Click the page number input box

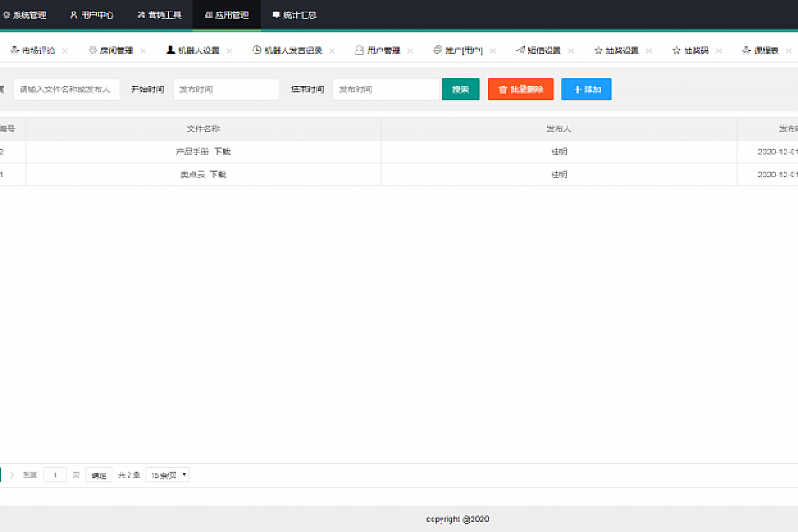[55, 475]
